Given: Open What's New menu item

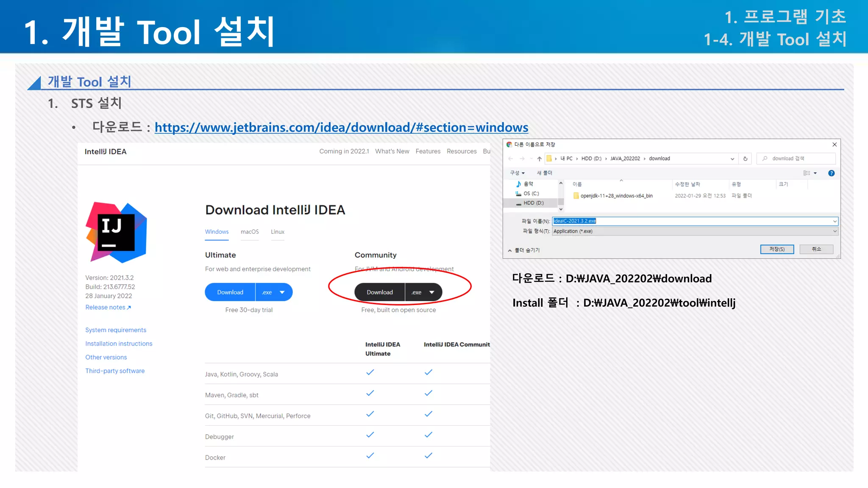Looking at the screenshot, I should [392, 151].
